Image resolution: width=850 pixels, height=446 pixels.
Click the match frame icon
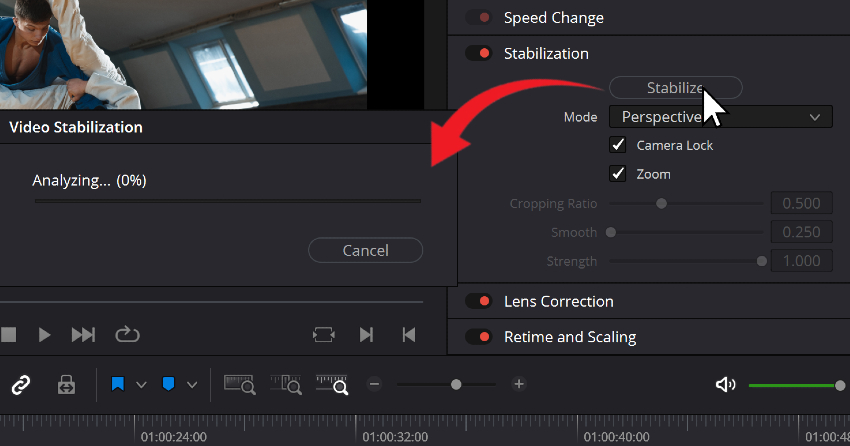tap(324, 335)
